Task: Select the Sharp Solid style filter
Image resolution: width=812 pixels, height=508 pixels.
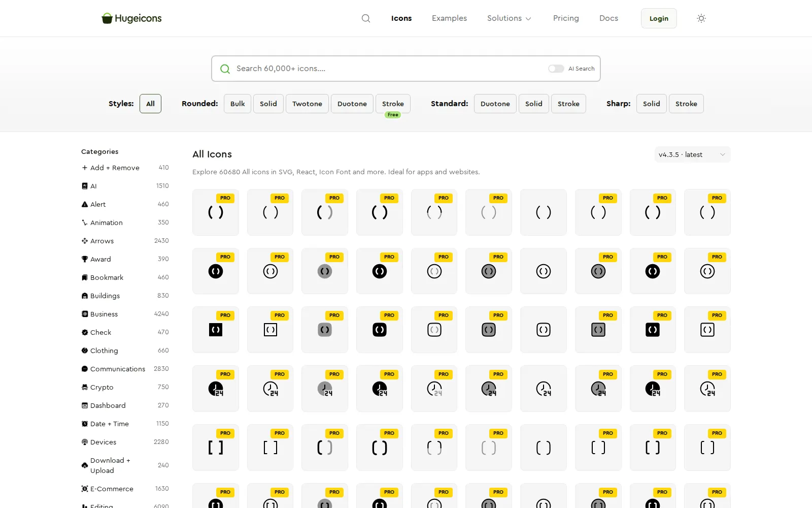Action: pos(652,104)
